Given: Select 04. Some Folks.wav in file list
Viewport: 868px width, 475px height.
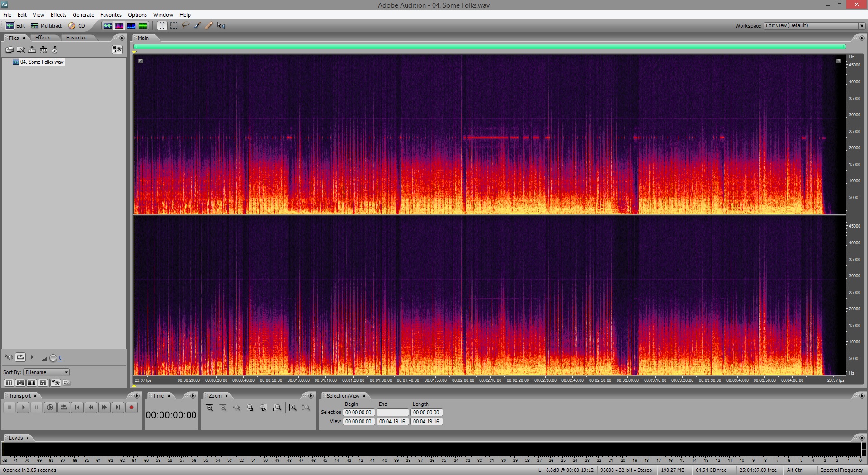Looking at the screenshot, I should (38, 62).
